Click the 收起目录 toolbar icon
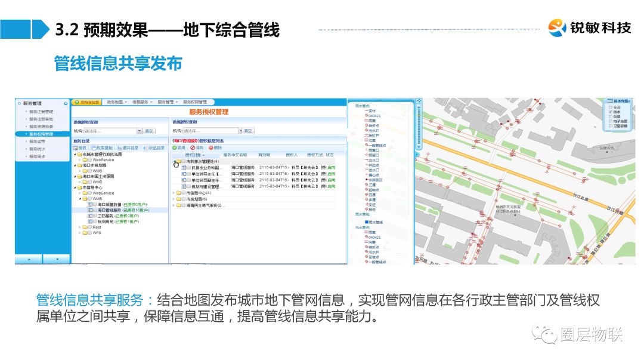The width and height of the screenshot is (644, 363). point(145,148)
